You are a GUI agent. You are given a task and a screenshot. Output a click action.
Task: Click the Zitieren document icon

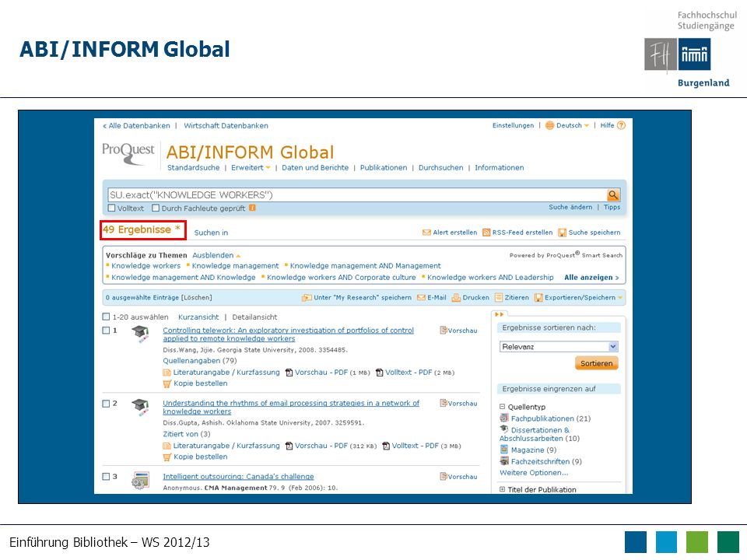[x=499, y=298]
